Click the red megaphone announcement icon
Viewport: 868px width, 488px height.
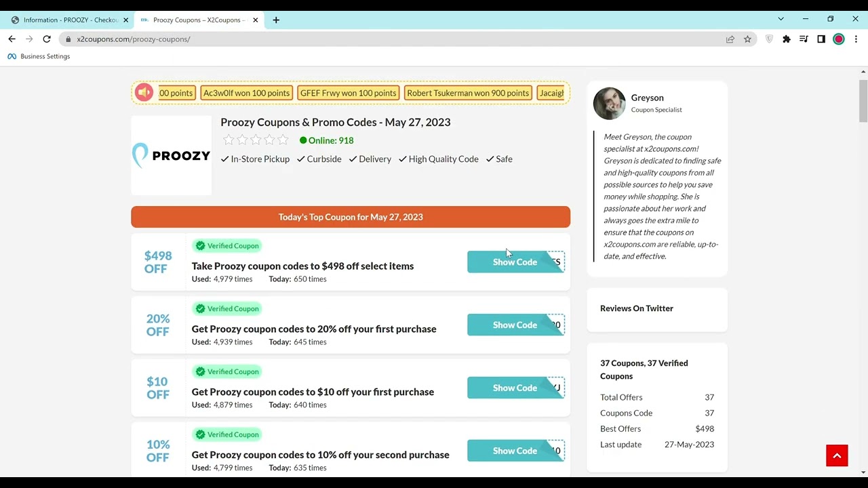(x=144, y=93)
